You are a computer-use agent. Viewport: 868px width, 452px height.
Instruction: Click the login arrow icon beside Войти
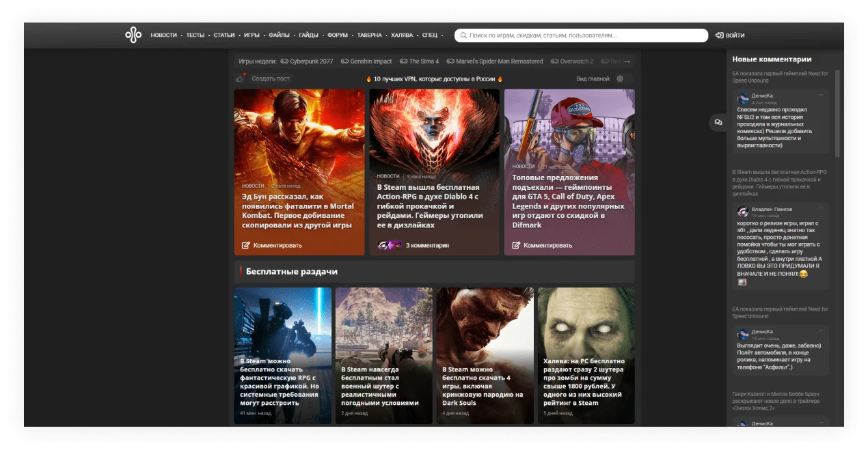(719, 36)
